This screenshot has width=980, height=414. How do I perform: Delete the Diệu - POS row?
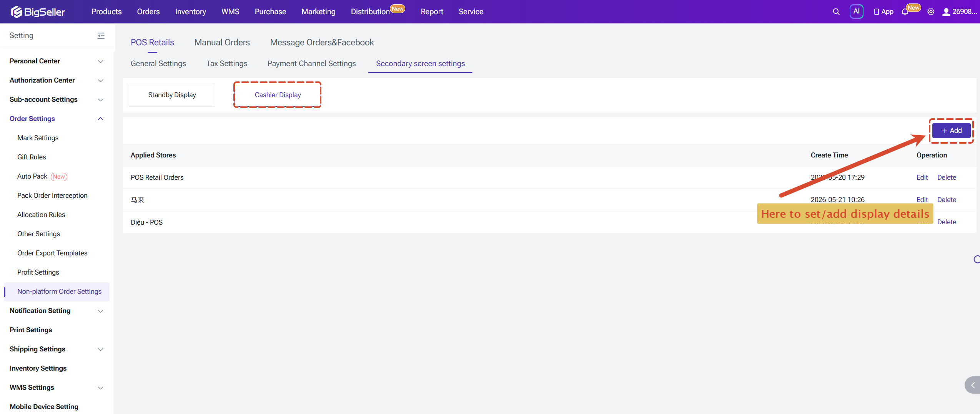(x=947, y=222)
